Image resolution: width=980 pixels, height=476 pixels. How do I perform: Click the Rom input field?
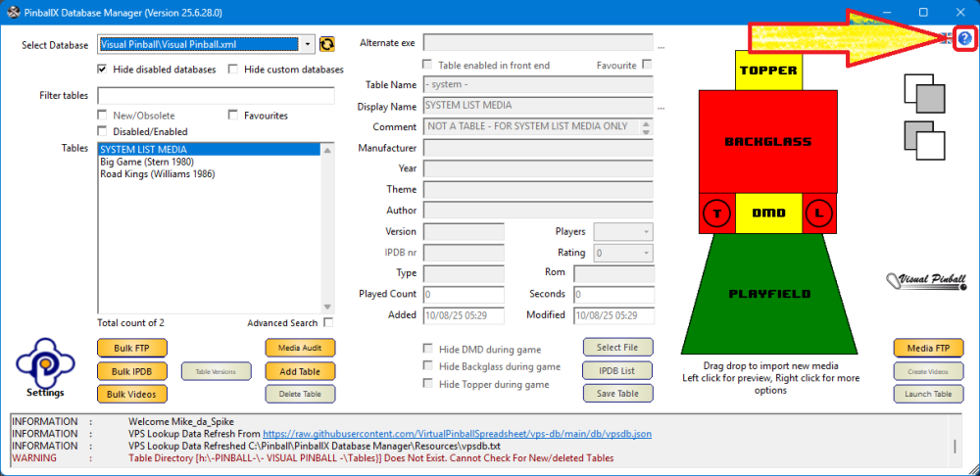pyautogui.click(x=614, y=274)
